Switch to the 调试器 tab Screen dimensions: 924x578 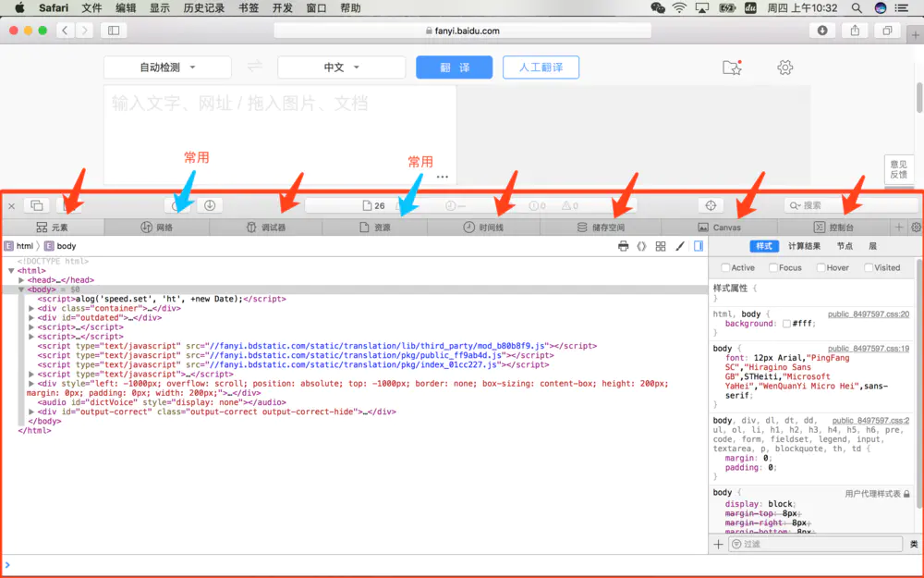pyautogui.click(x=266, y=228)
